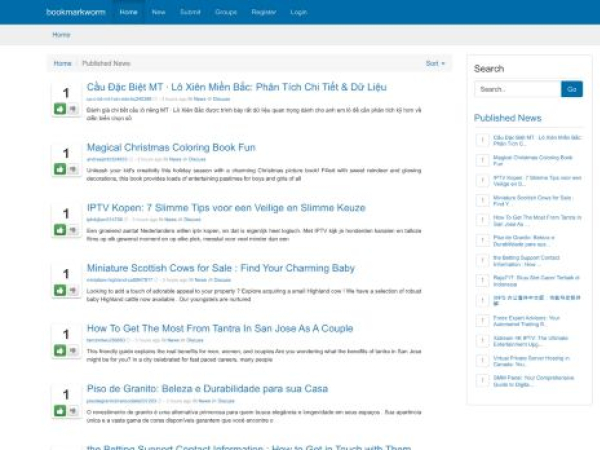Click Discuss link under Tantra In San Jose
This screenshot has height=450, width=600.
tap(195, 340)
